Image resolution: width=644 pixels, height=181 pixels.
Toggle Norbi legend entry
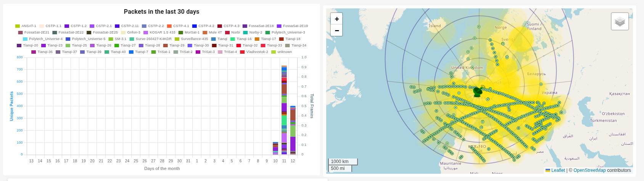(x=233, y=32)
